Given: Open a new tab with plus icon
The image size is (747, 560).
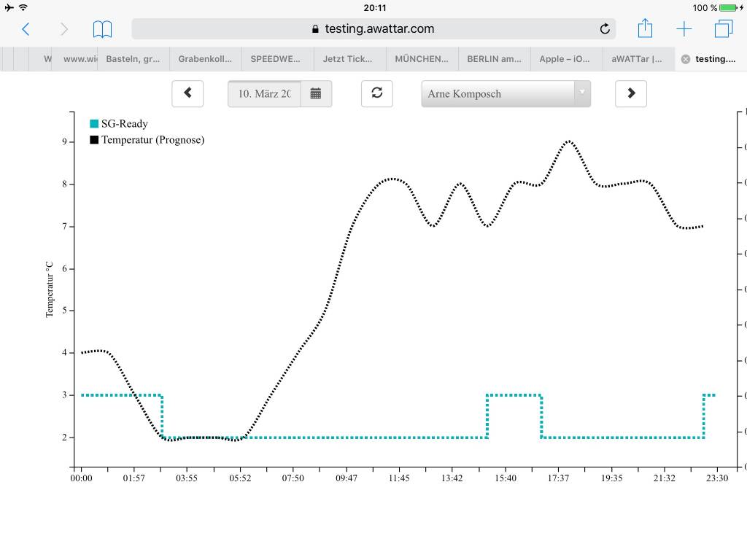Looking at the screenshot, I should click(x=684, y=29).
